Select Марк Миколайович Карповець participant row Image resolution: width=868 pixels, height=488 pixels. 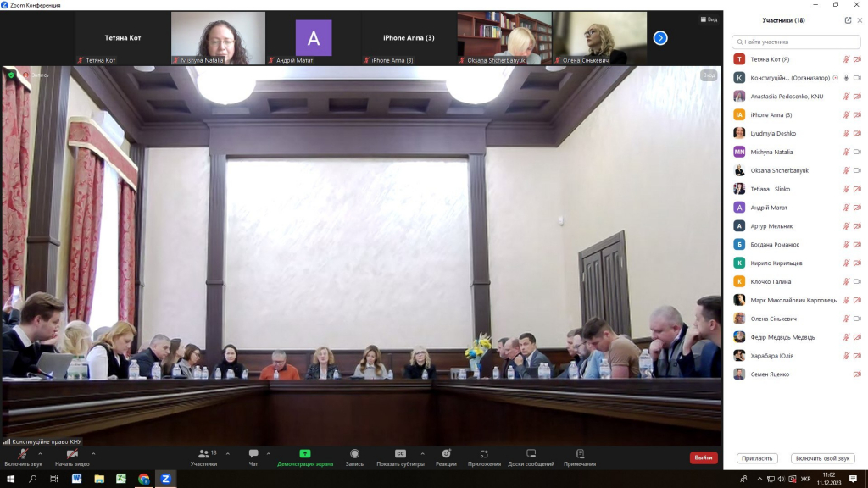coord(797,300)
